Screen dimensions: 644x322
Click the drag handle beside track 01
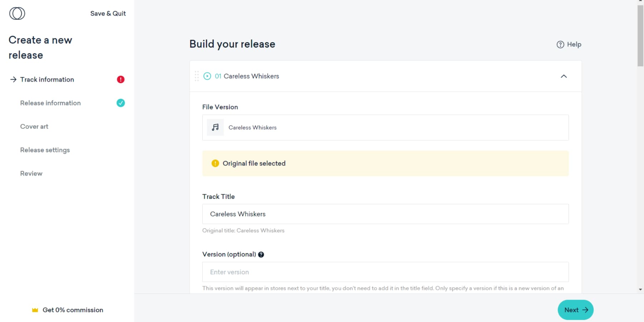(196, 76)
